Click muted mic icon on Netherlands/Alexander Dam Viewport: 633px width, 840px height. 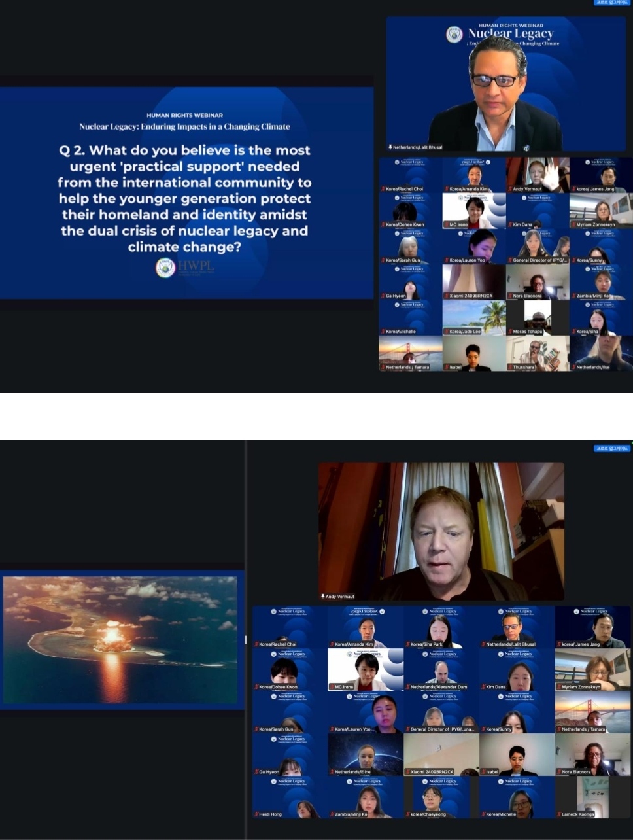pyautogui.click(x=407, y=687)
